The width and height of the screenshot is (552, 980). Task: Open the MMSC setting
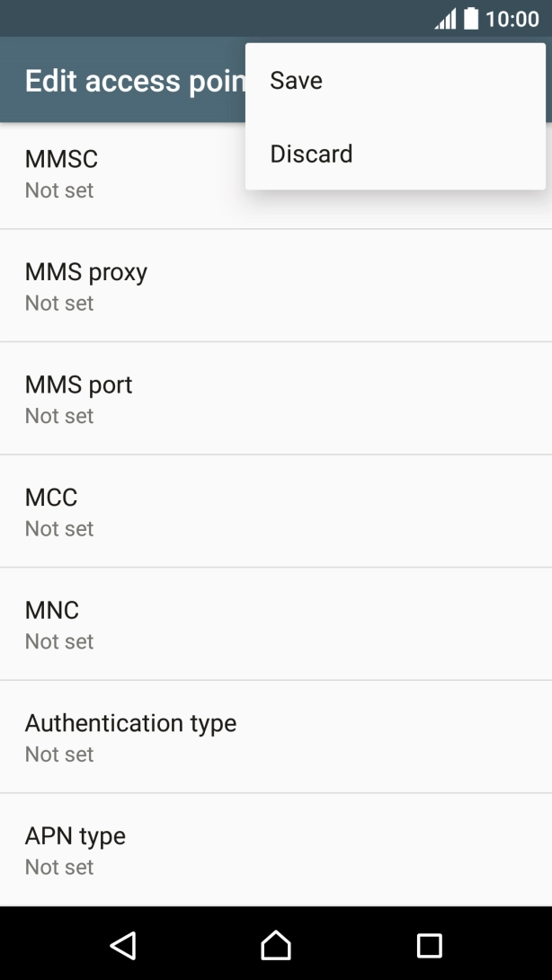click(61, 160)
